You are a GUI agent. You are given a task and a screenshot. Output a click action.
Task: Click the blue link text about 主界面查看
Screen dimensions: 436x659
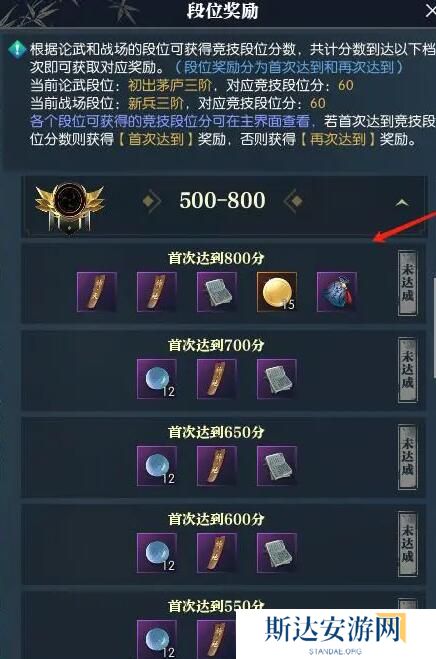(170, 121)
